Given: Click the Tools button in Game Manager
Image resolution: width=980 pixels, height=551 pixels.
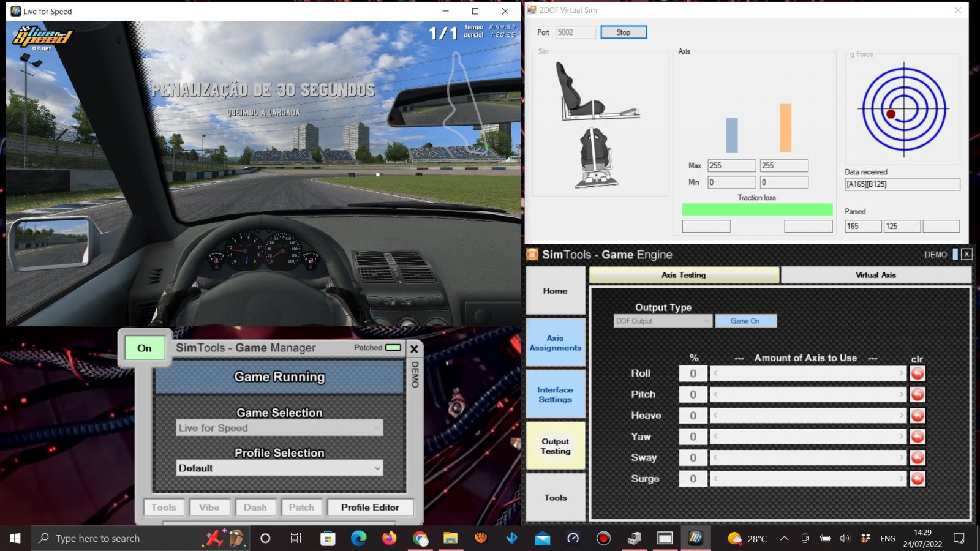Looking at the screenshot, I should click(164, 508).
